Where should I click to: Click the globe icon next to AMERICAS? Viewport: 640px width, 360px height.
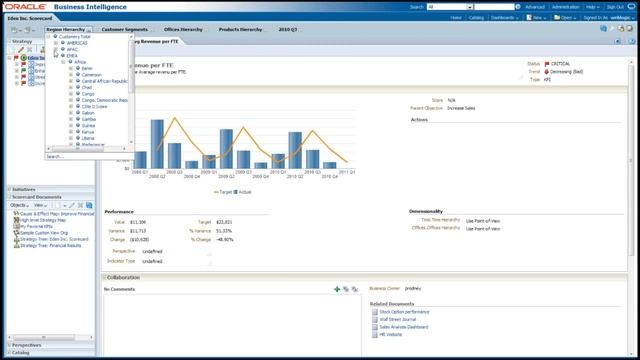63,42
